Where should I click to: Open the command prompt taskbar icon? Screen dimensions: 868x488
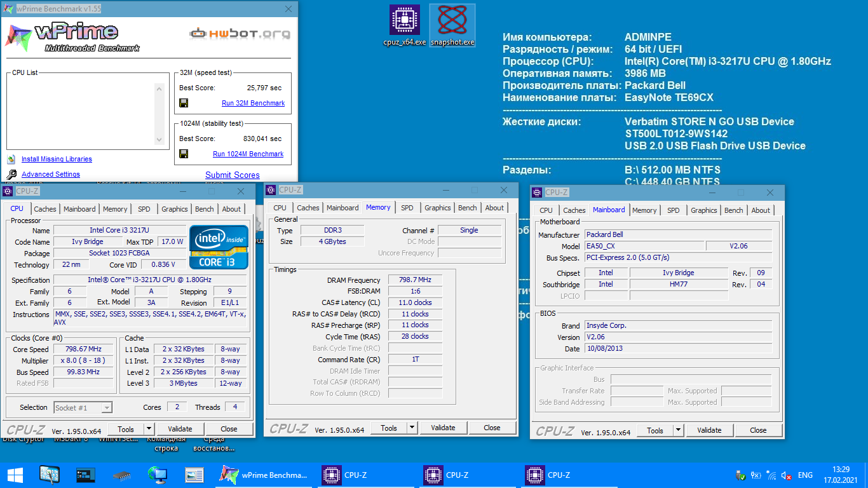[x=85, y=475]
